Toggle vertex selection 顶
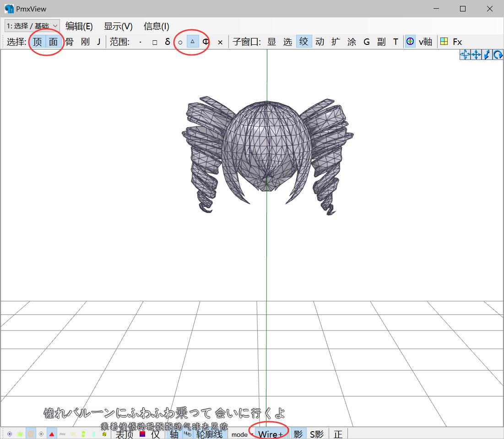The image size is (504, 439). [x=37, y=42]
